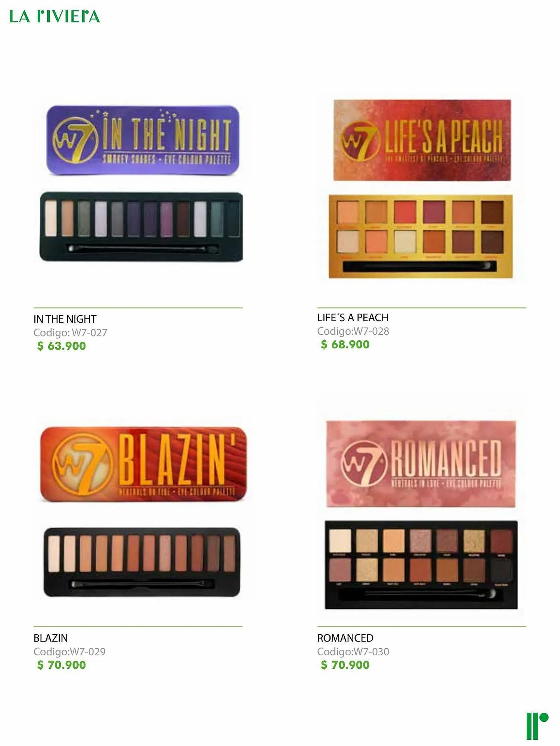
Task: Open the Blazin' orange tin image
Action: click(143, 464)
